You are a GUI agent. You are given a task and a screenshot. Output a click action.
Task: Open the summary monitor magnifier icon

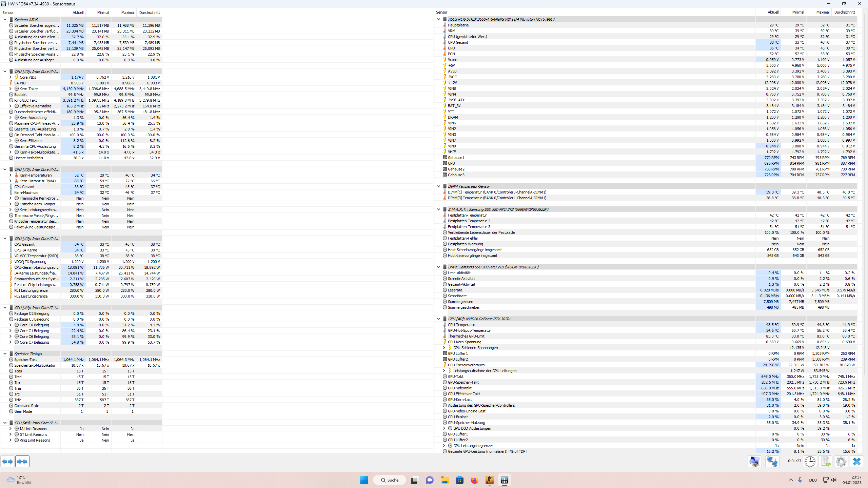754,461
